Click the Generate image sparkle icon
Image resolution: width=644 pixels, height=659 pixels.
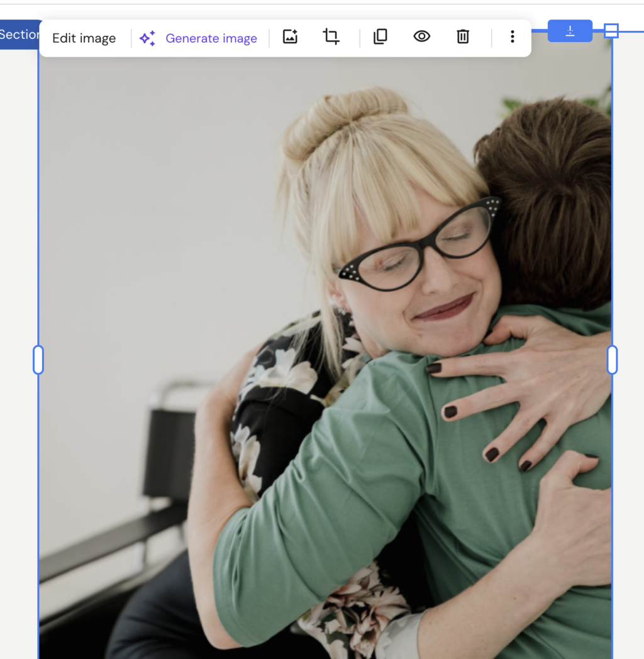pyautogui.click(x=148, y=38)
